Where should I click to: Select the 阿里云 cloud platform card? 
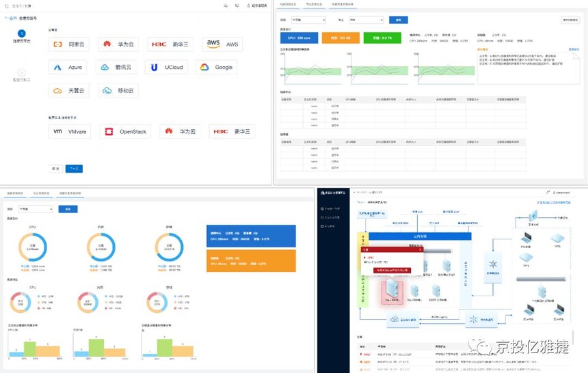68,44
